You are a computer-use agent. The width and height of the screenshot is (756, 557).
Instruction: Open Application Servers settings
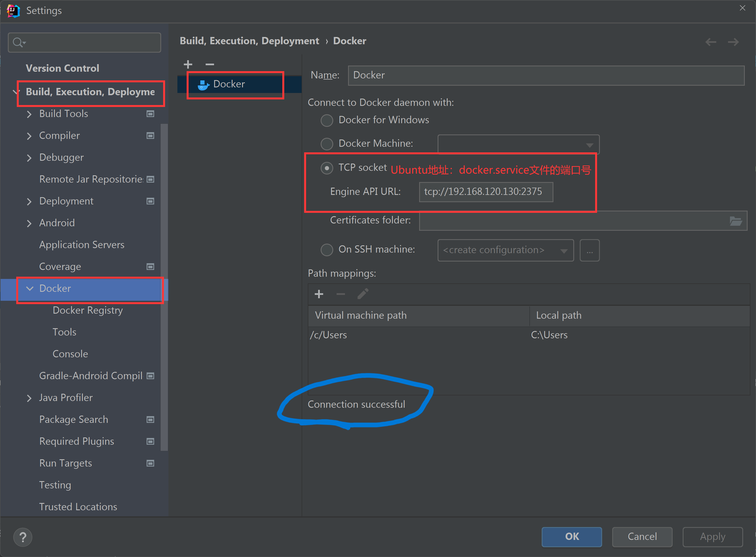(81, 245)
